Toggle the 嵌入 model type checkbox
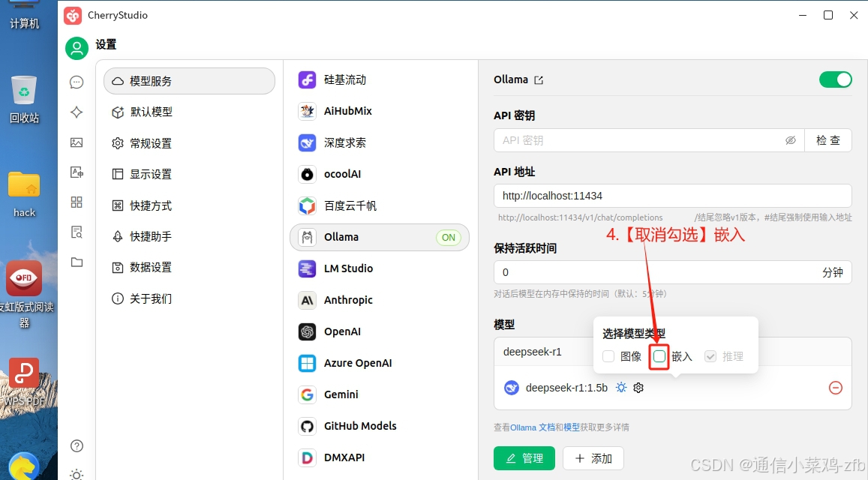868x480 pixels. pyautogui.click(x=659, y=356)
